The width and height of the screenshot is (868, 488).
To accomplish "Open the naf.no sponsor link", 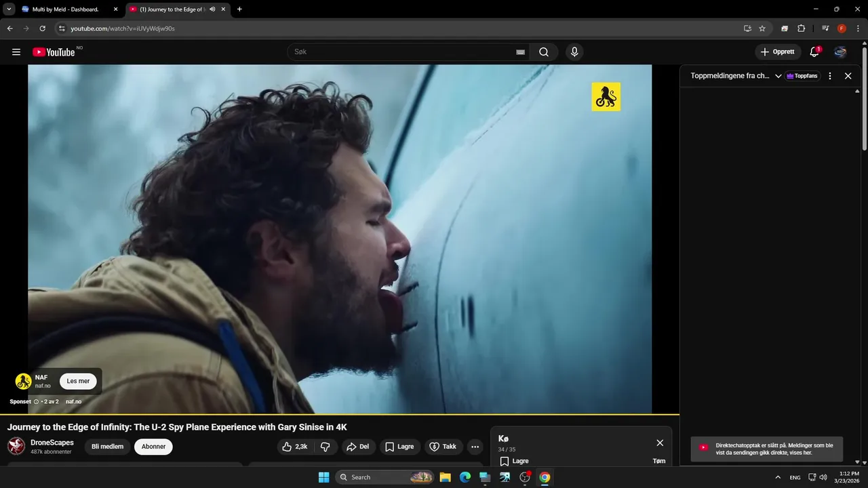I will [73, 401].
